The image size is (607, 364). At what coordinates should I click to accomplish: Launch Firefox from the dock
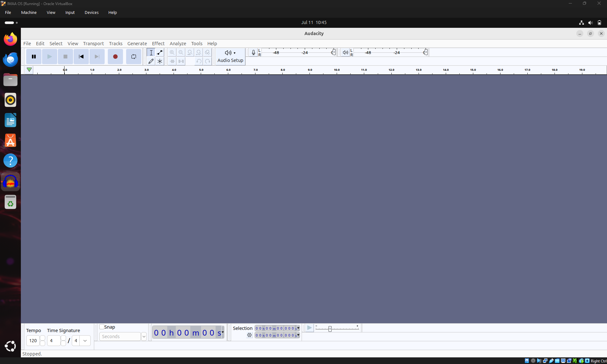10,39
